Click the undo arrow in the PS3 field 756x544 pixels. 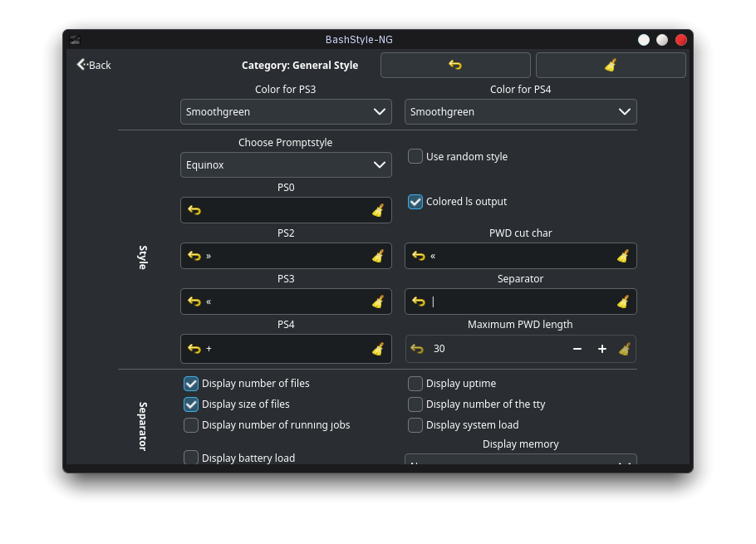pyautogui.click(x=194, y=301)
